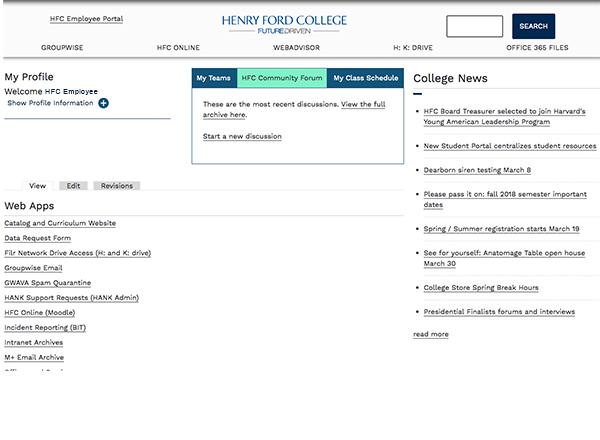
Task: Open GWAVA Spam Quarantine link
Action: 48,283
